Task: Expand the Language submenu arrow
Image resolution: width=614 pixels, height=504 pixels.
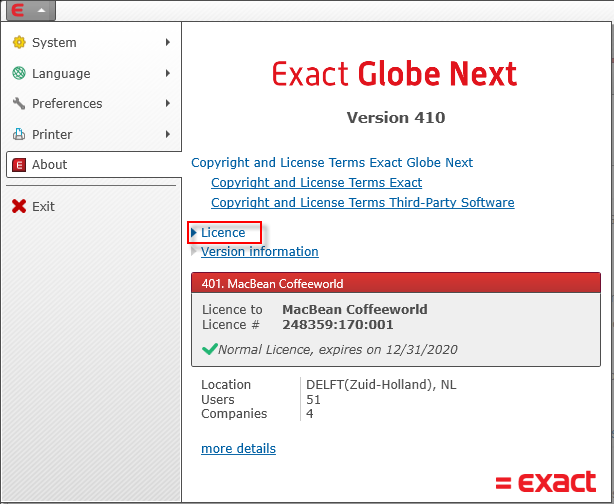Action: (168, 73)
